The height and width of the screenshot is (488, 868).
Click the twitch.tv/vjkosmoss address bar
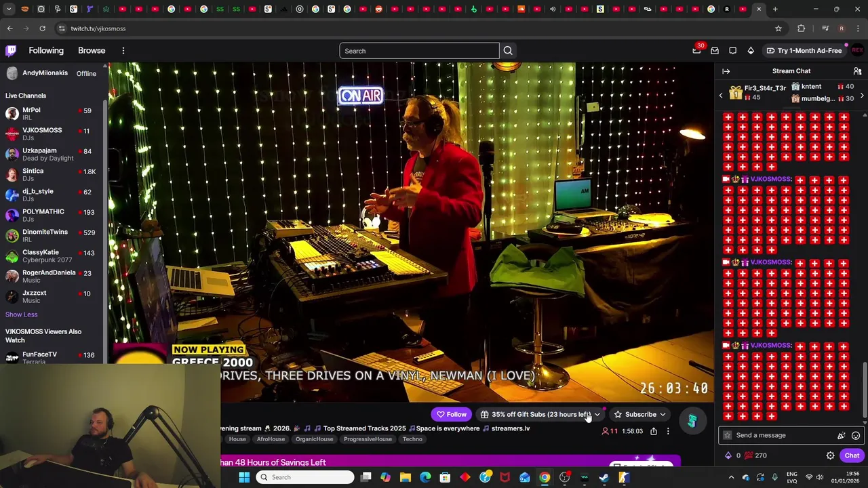[x=414, y=28]
